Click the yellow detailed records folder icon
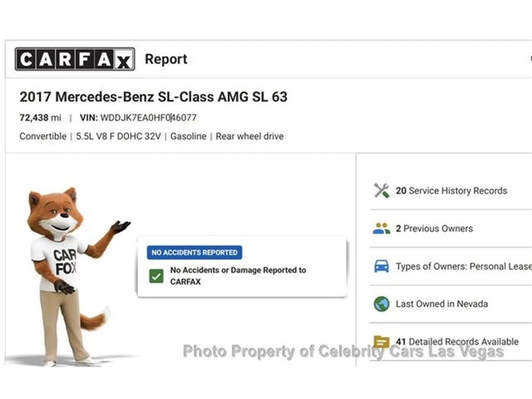This screenshot has width=532, height=399. pyautogui.click(x=381, y=341)
